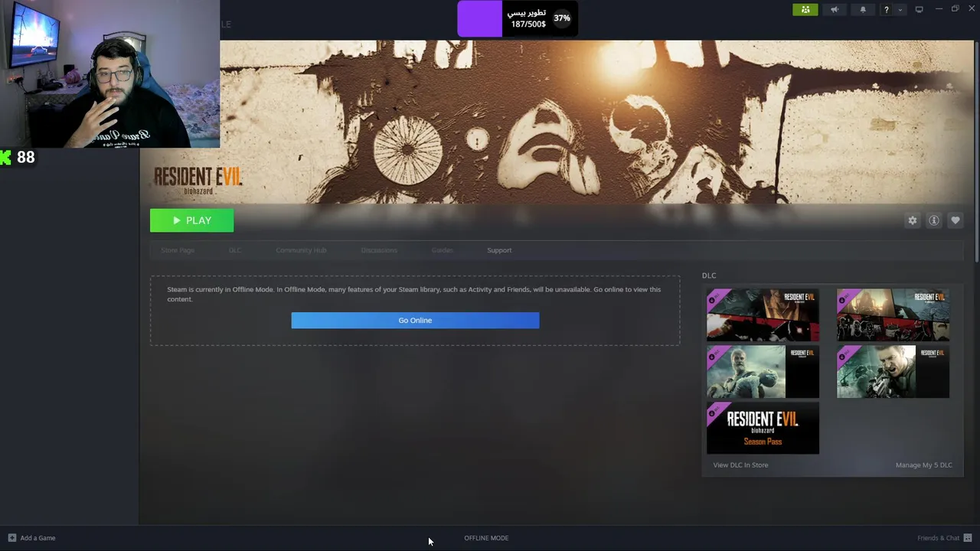This screenshot has width=980, height=551.
Task: Open the Support tab
Action: coord(499,250)
